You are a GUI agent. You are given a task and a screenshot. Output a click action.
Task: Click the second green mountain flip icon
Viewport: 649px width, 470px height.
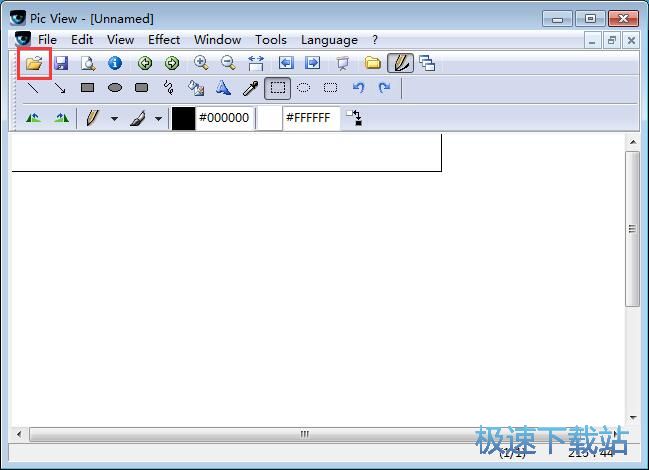62,118
